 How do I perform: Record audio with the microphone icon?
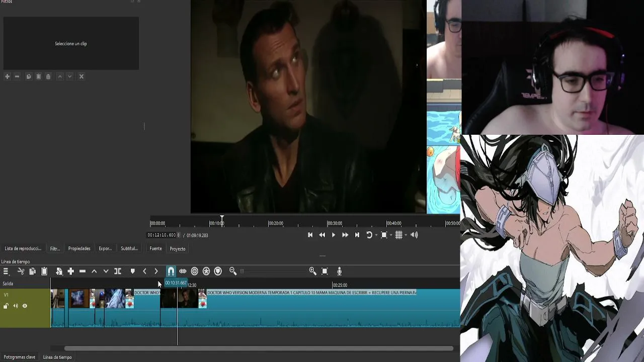point(339,271)
